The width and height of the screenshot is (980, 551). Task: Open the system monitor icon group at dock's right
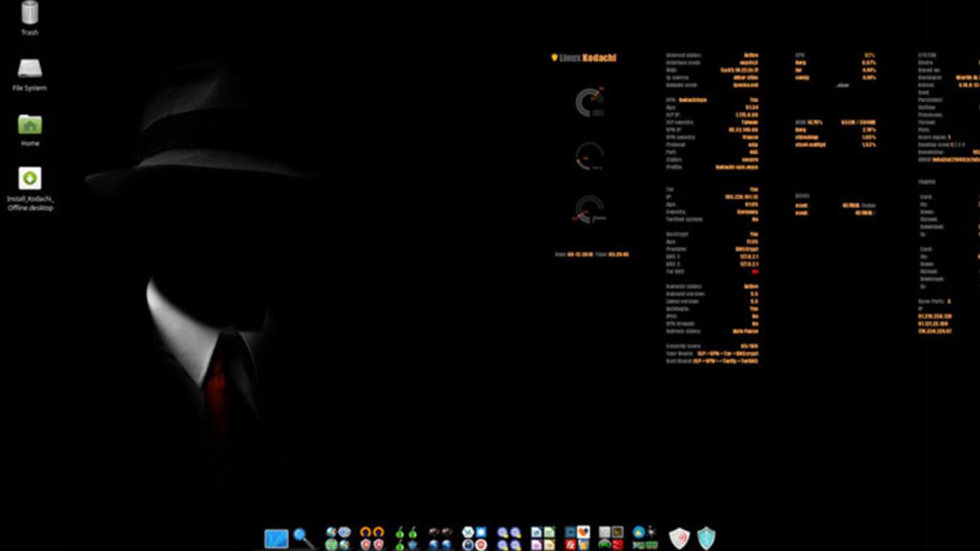coord(644,538)
